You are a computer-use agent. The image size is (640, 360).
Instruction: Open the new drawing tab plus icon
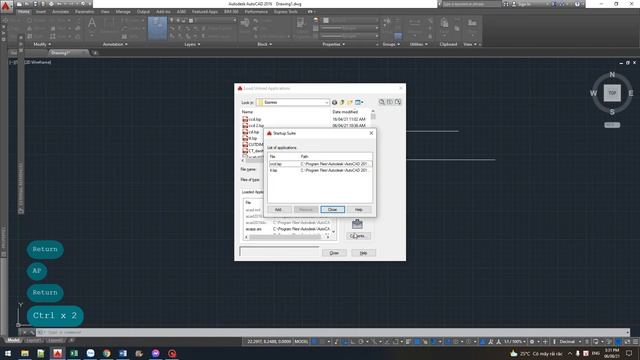tap(95, 53)
